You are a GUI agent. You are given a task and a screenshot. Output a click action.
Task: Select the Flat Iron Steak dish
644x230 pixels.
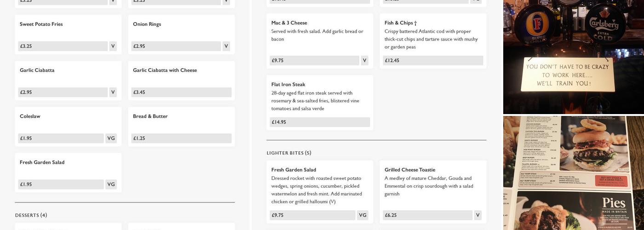point(320,103)
